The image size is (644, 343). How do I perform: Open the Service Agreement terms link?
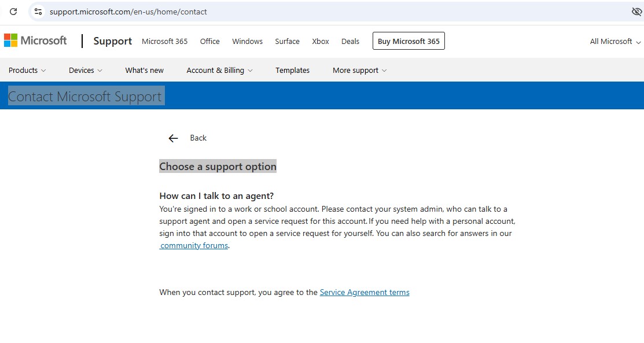click(365, 293)
